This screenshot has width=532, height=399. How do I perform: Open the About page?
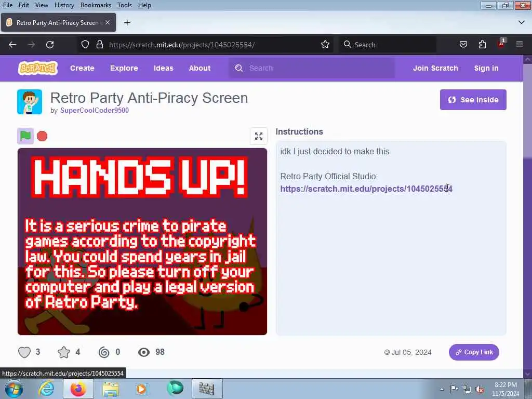tap(199, 68)
